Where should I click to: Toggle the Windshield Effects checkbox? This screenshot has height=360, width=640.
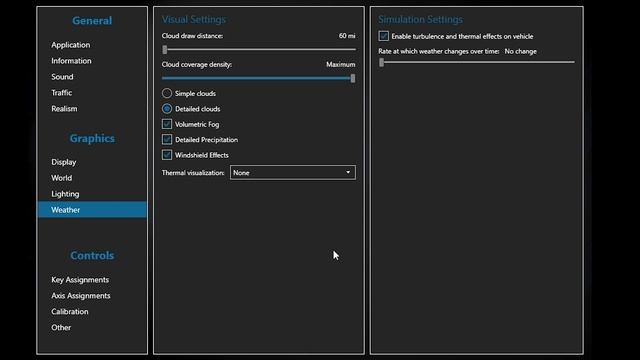point(167,155)
